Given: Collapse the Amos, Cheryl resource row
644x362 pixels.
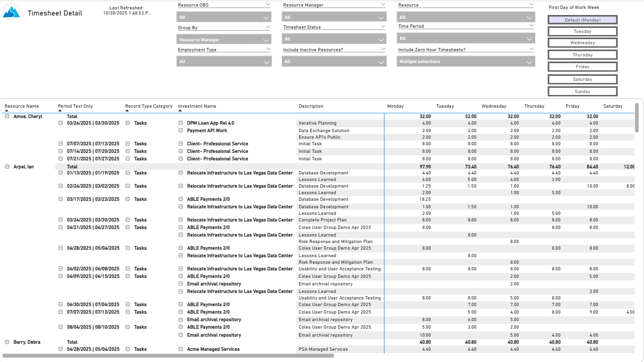Looking at the screenshot, I should [x=7, y=117].
